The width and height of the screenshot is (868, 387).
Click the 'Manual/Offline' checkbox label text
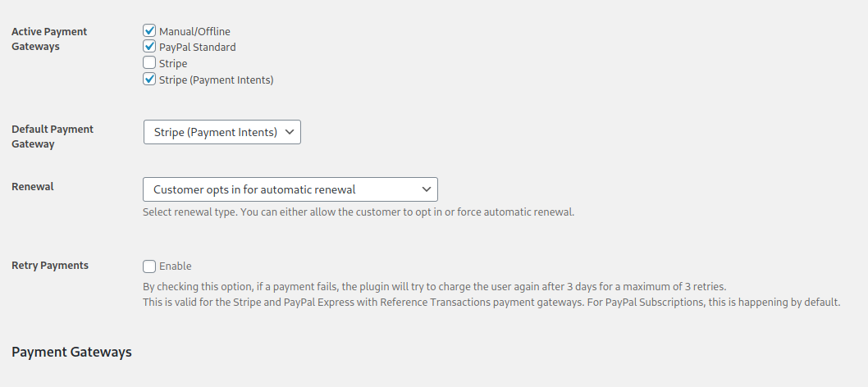194,31
